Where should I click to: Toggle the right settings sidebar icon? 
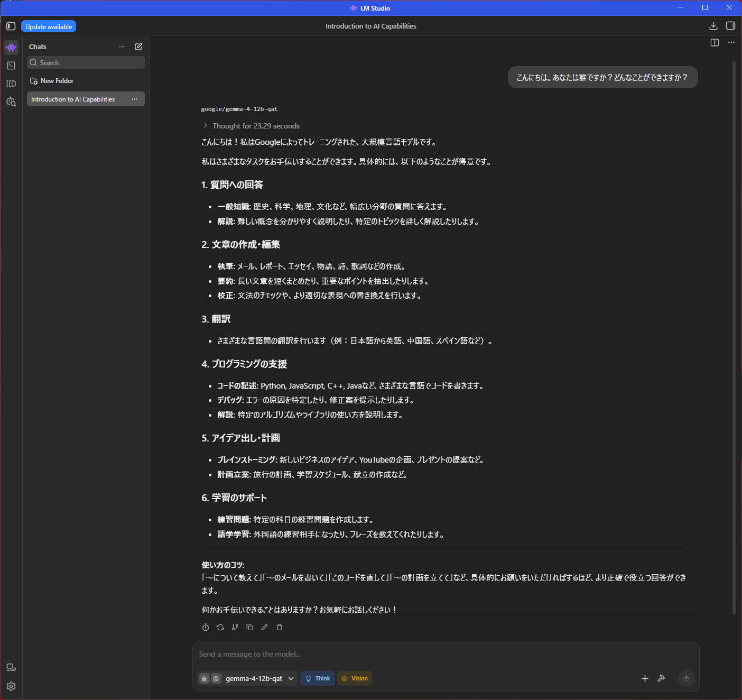click(x=730, y=26)
